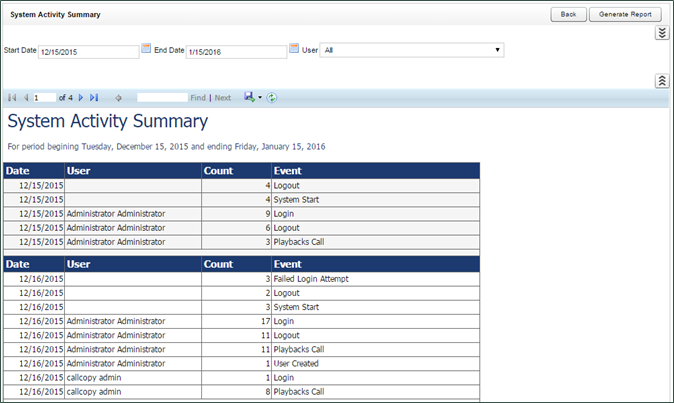Go to next report page
Screen dimensions: 674x403
[81, 98]
